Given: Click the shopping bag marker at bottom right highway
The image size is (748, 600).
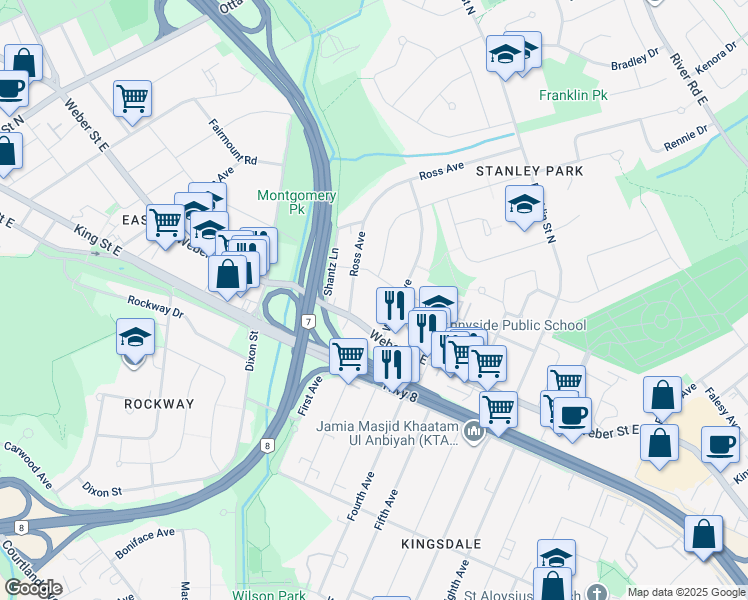Looking at the screenshot, I should click(x=703, y=535).
